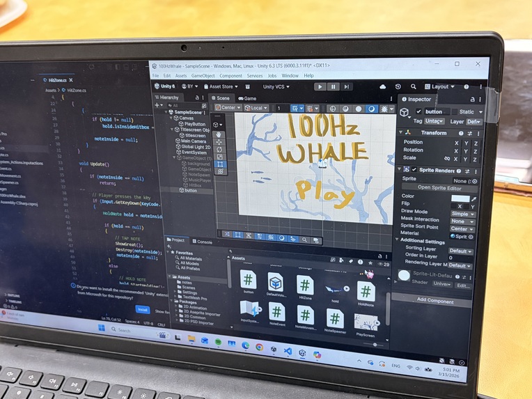This screenshot has width=532, height=399.
Task: Open the Local handle rotation dropdown
Action: pyautogui.click(x=256, y=108)
